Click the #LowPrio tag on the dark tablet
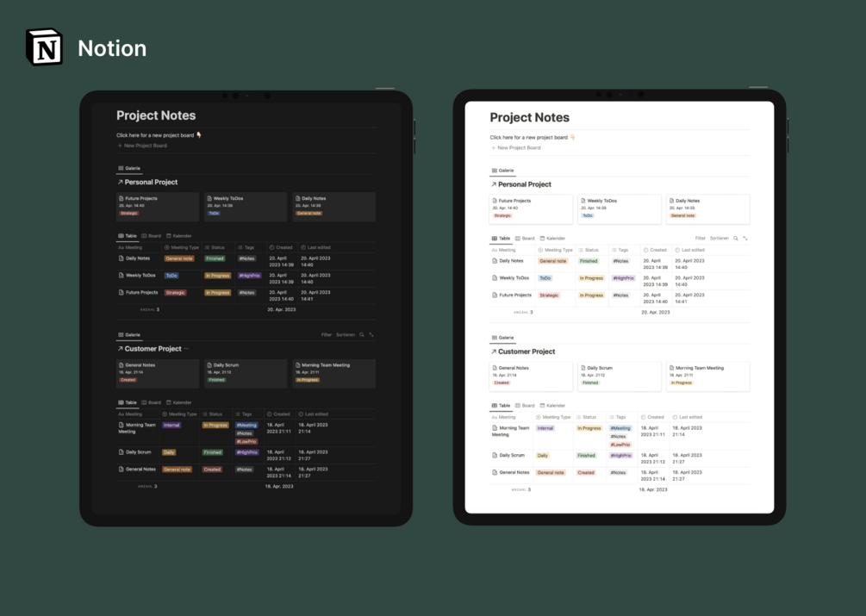 click(x=246, y=442)
